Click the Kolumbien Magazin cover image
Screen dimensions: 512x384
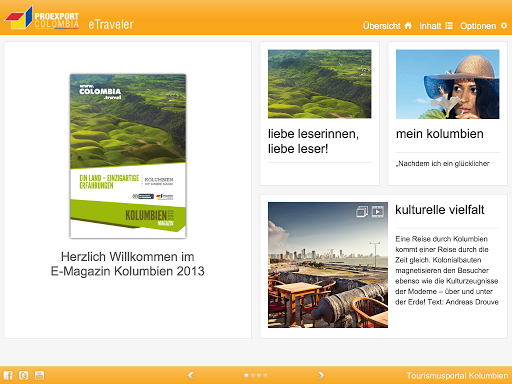pyautogui.click(x=128, y=156)
